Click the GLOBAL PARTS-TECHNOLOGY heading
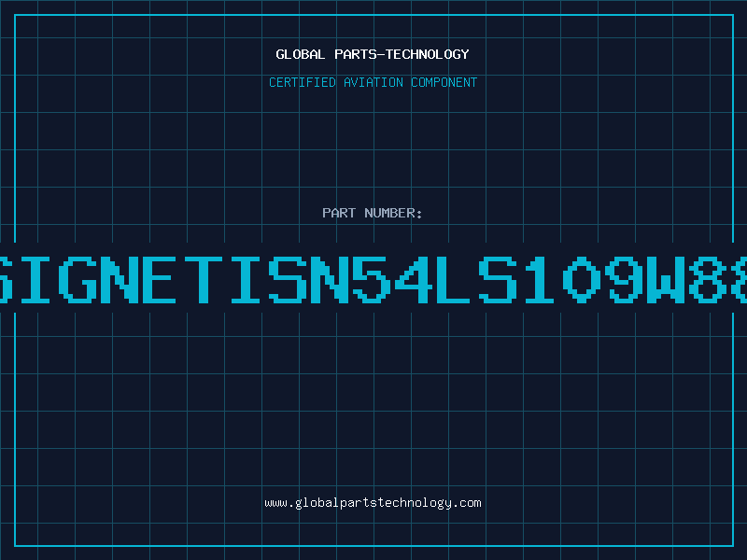 [x=373, y=54]
